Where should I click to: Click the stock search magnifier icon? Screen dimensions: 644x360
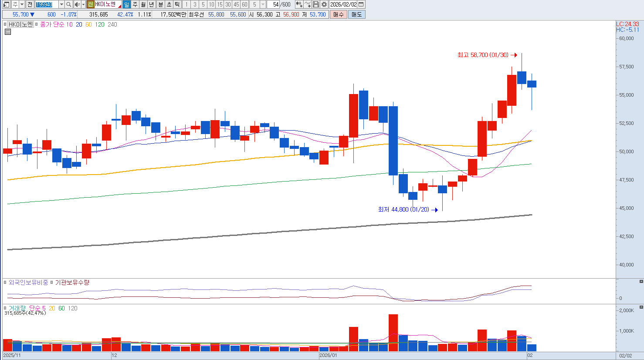click(69, 4)
